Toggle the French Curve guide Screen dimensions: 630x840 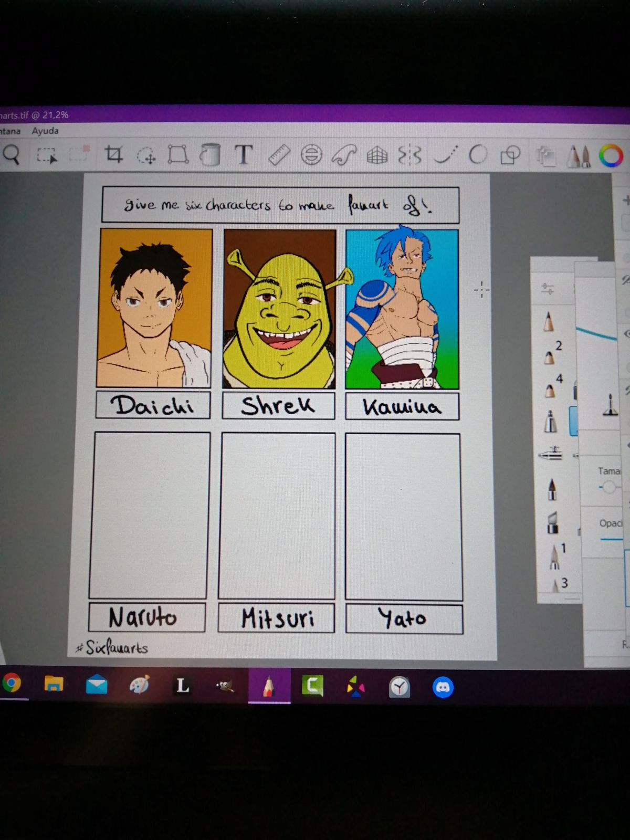[x=344, y=155]
